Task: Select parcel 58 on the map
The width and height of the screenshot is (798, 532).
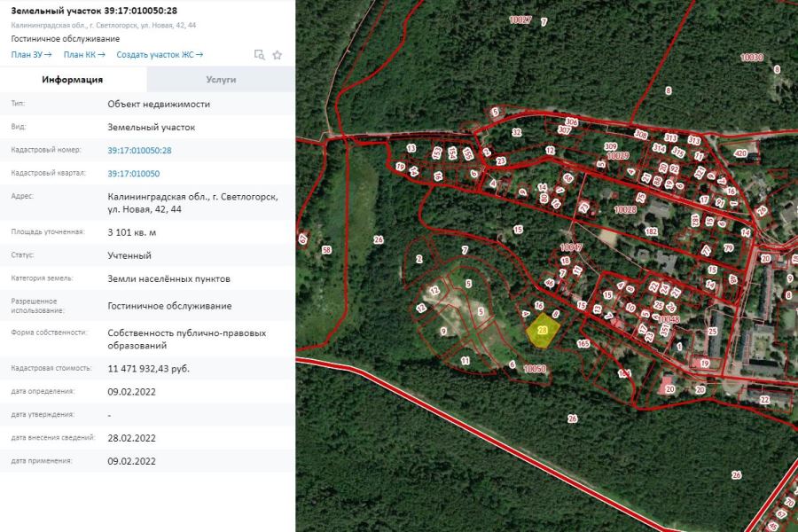Action: pos(325,251)
